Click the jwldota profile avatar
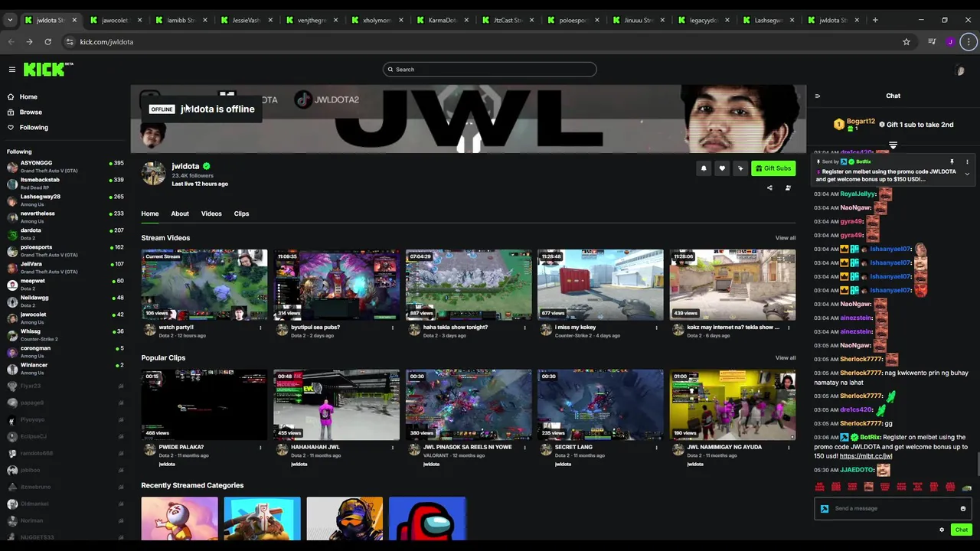 (x=153, y=174)
